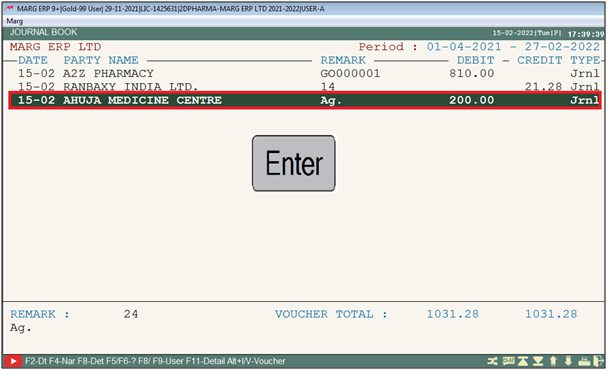Click the period end date 27-02-2022

(562, 47)
